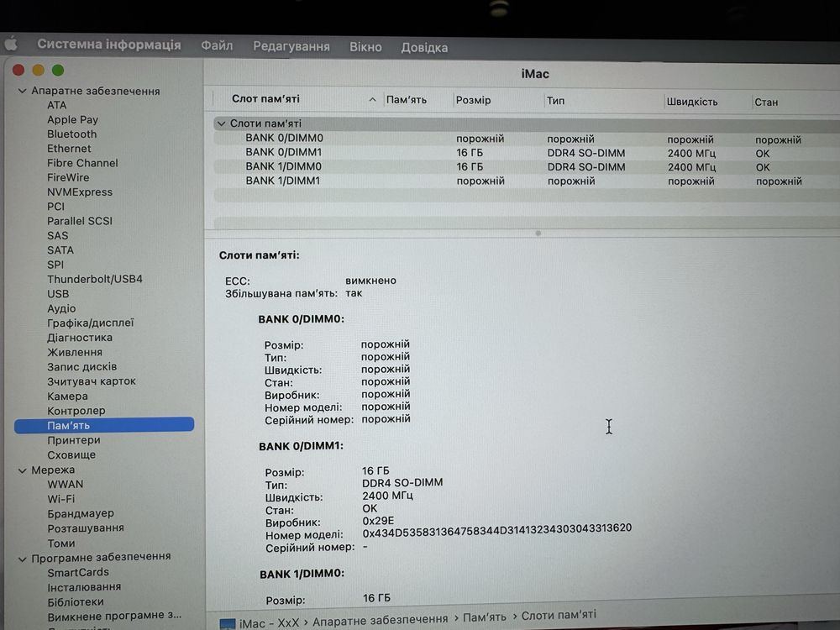
Task: Select PCI in the sidebar
Action: (55, 207)
